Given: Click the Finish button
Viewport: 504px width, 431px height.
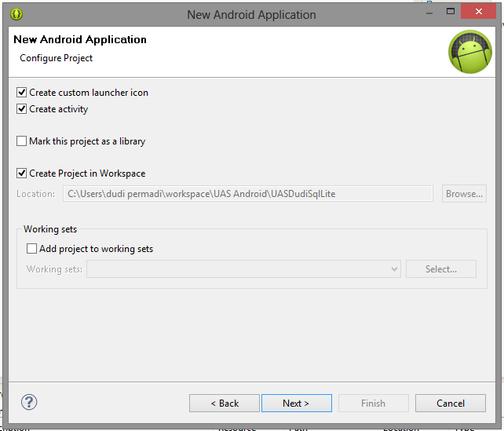Looking at the screenshot, I should [x=374, y=403].
